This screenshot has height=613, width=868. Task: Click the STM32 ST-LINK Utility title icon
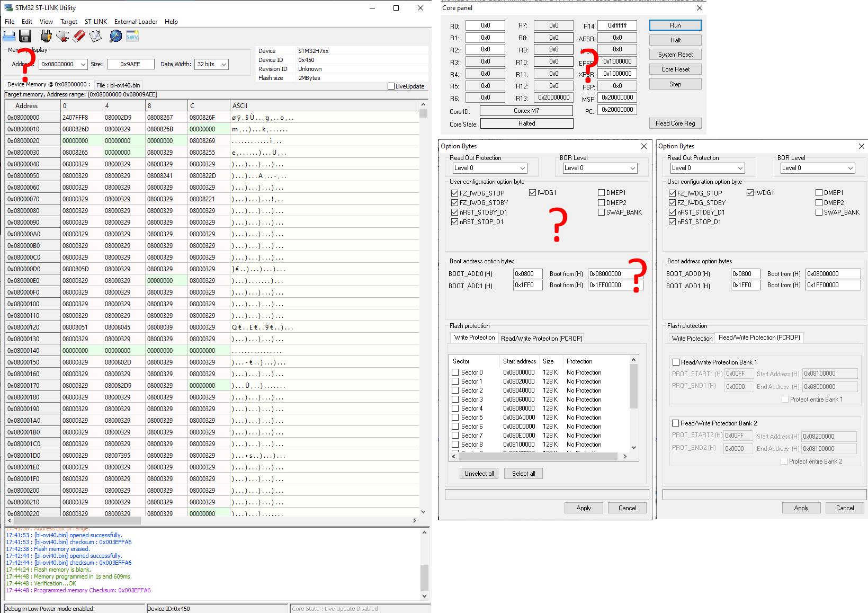[x=8, y=8]
